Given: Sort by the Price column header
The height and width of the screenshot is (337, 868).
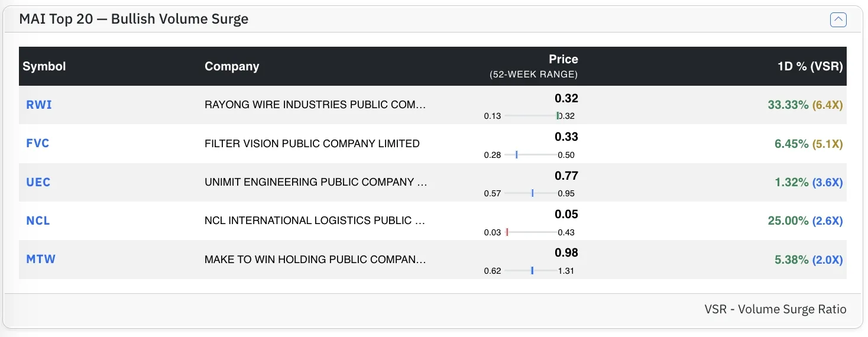Looking at the screenshot, I should (x=563, y=59).
